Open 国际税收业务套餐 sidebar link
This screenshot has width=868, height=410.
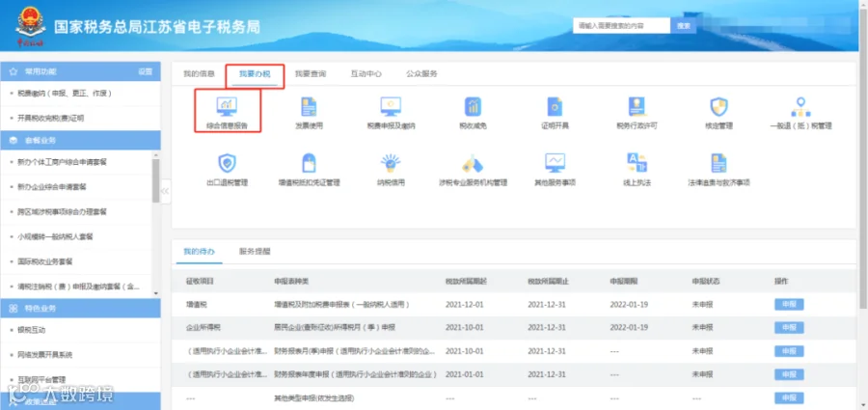[44, 261]
